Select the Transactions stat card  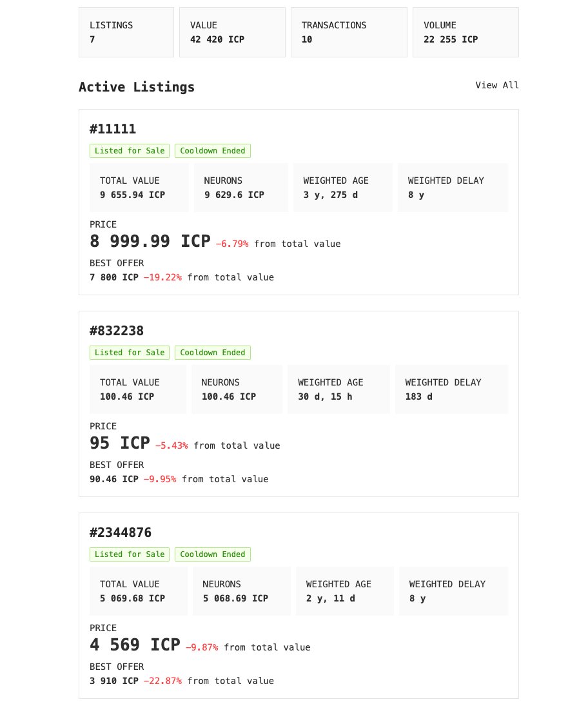tap(349, 32)
